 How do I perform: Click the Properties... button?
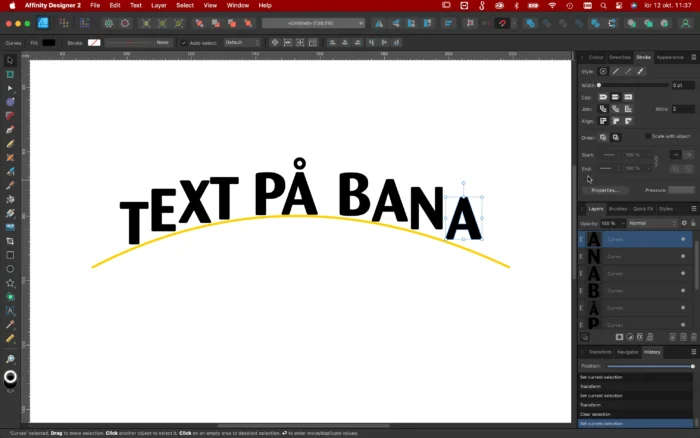click(605, 190)
